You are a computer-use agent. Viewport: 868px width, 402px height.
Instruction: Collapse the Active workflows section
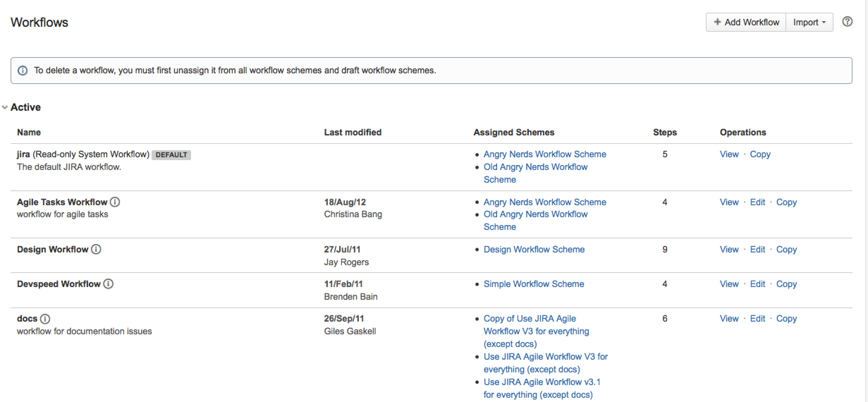(x=5, y=107)
